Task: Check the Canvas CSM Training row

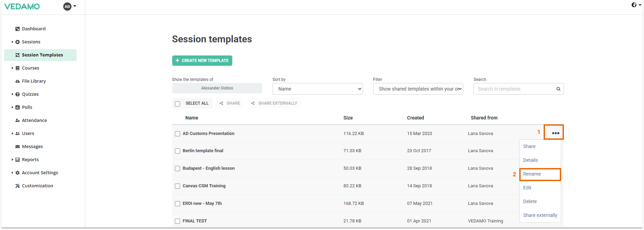Action: pos(178,186)
